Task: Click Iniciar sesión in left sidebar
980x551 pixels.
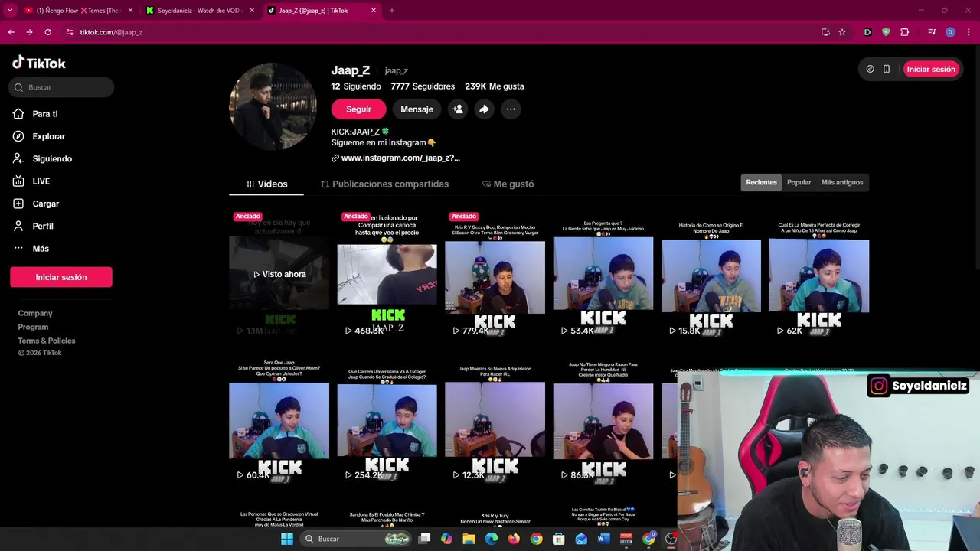Action: point(61,277)
